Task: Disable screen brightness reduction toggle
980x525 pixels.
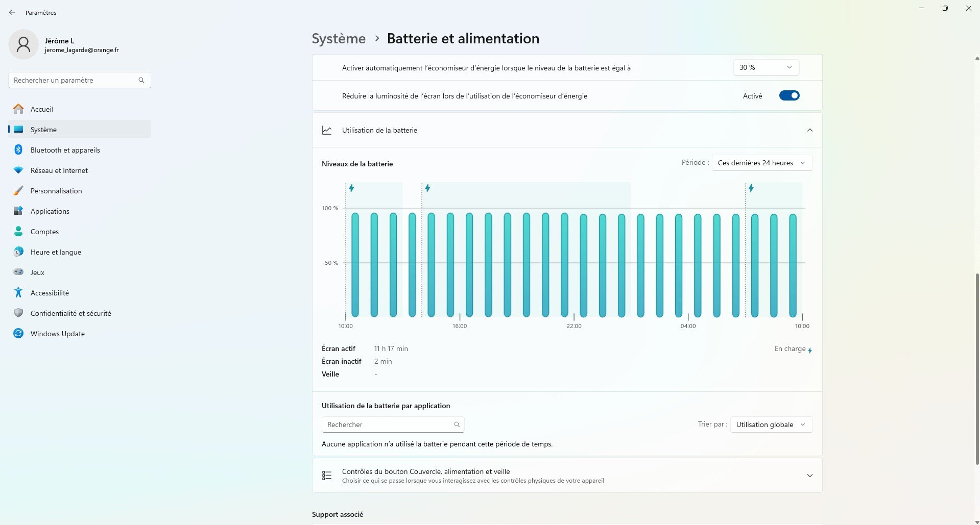Action: 789,96
